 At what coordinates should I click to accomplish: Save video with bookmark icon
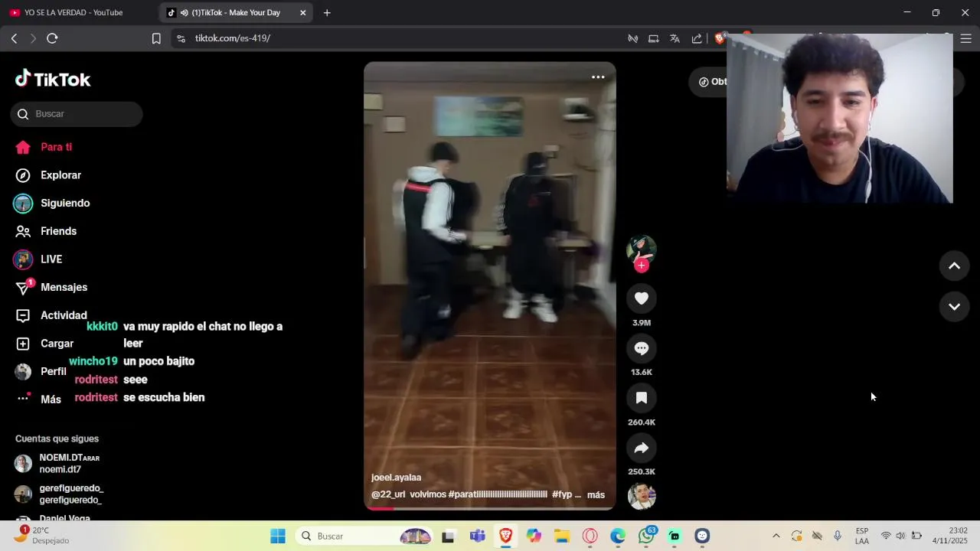click(642, 398)
